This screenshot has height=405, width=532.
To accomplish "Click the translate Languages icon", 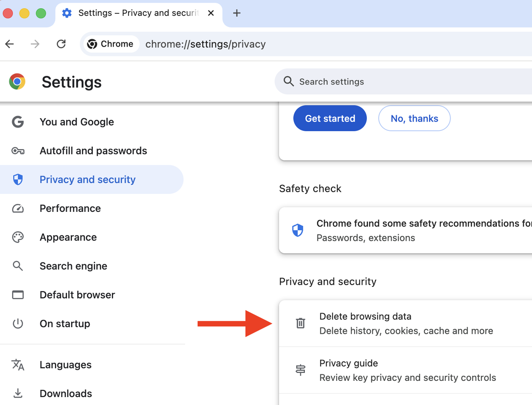I will click(x=18, y=365).
